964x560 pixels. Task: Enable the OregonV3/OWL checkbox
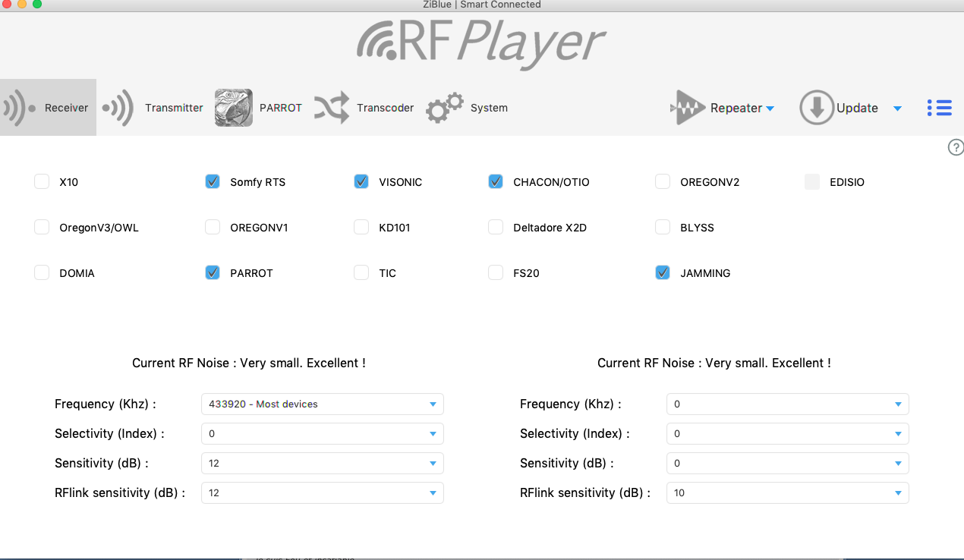click(42, 227)
